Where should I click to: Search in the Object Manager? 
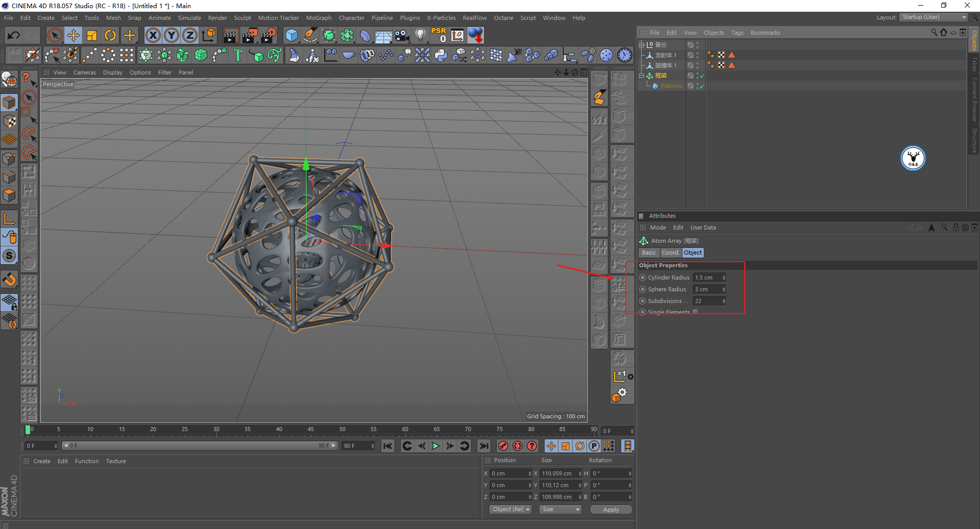click(x=934, y=33)
